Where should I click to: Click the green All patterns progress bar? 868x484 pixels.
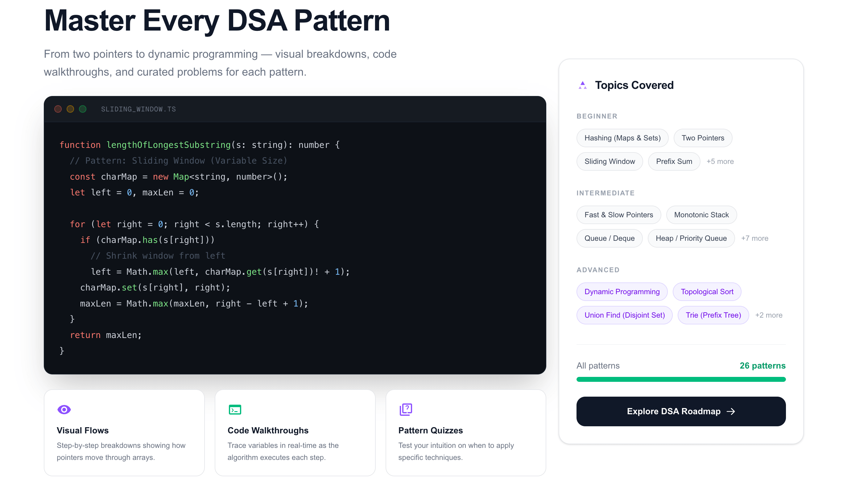pyautogui.click(x=681, y=379)
